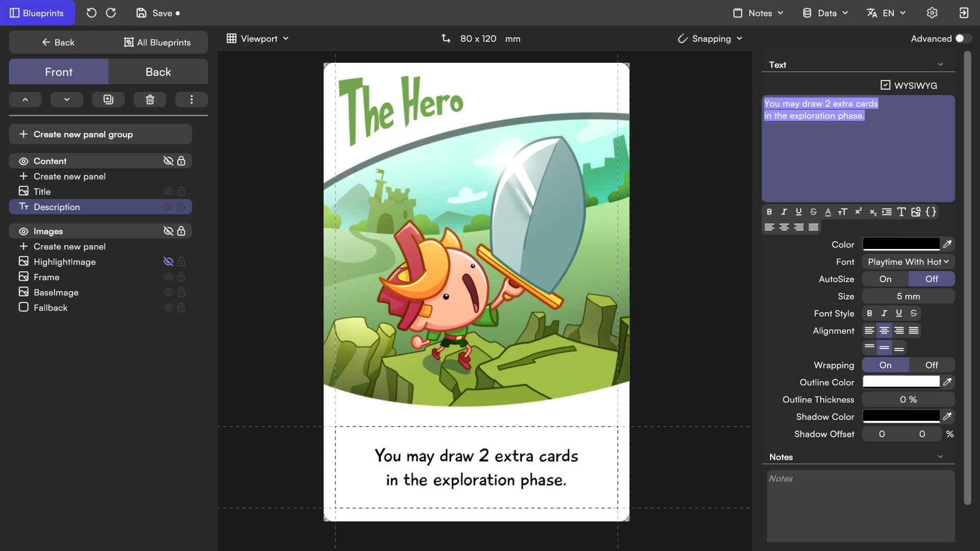This screenshot has width=980, height=551.
Task: Switch to the Front side tab
Action: click(x=59, y=72)
